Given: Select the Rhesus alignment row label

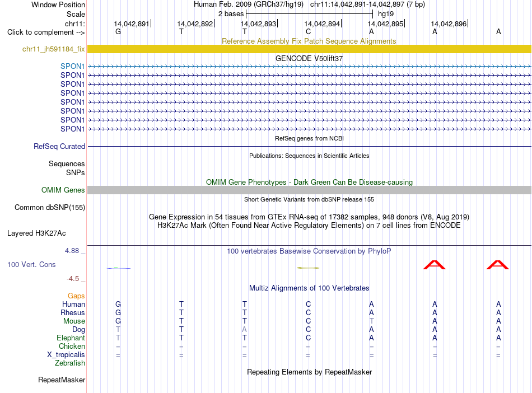Looking at the screenshot, I should 73,312.
